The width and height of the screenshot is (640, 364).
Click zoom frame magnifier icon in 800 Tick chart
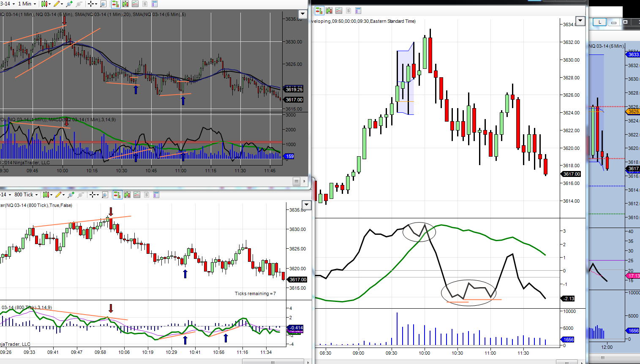coord(105,195)
